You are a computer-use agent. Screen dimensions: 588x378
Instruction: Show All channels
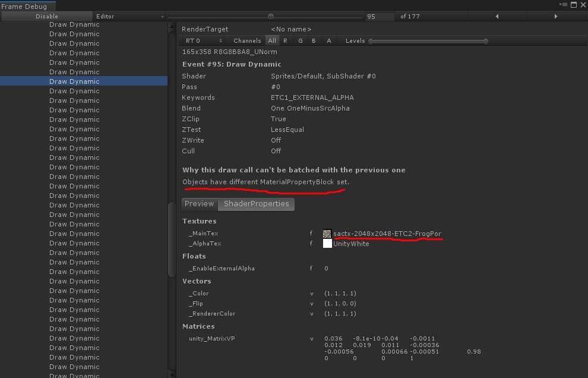(272, 40)
